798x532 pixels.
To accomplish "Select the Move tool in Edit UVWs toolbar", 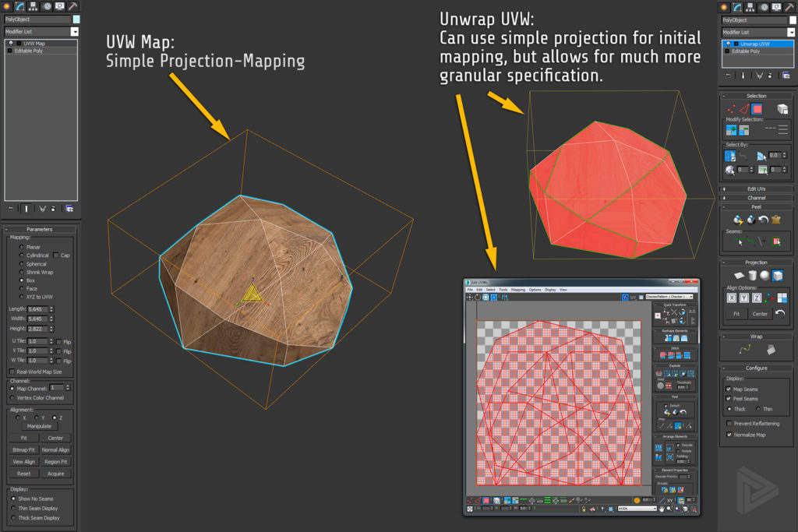I will click(x=469, y=298).
